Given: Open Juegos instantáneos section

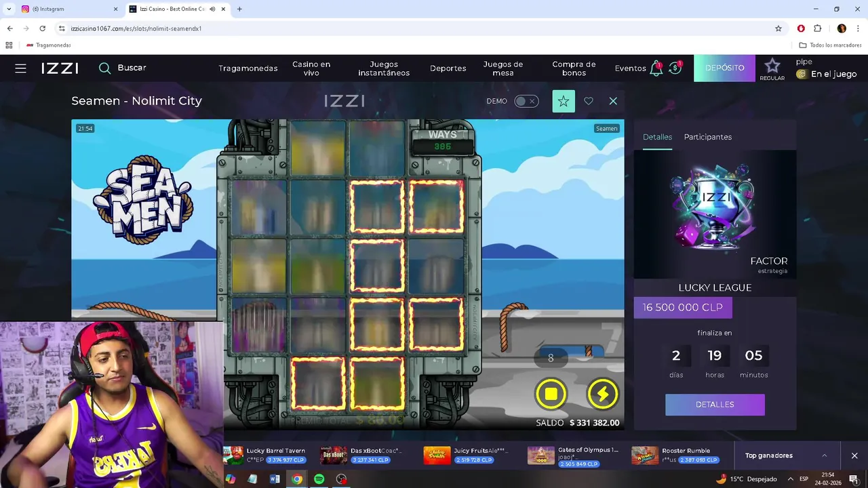Looking at the screenshot, I should (x=384, y=68).
